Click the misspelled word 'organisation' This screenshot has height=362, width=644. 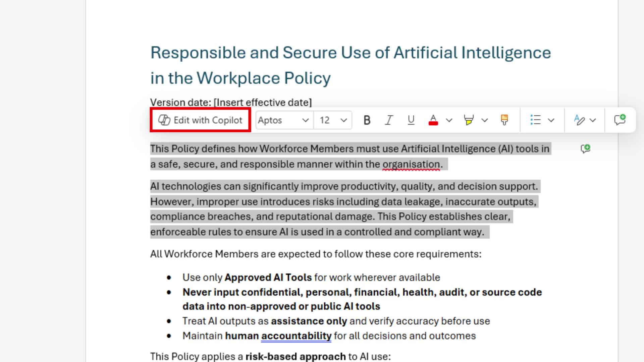(x=411, y=164)
